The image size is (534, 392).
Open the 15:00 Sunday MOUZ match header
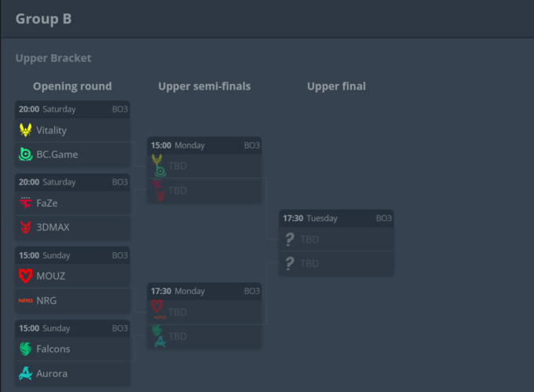click(x=72, y=255)
